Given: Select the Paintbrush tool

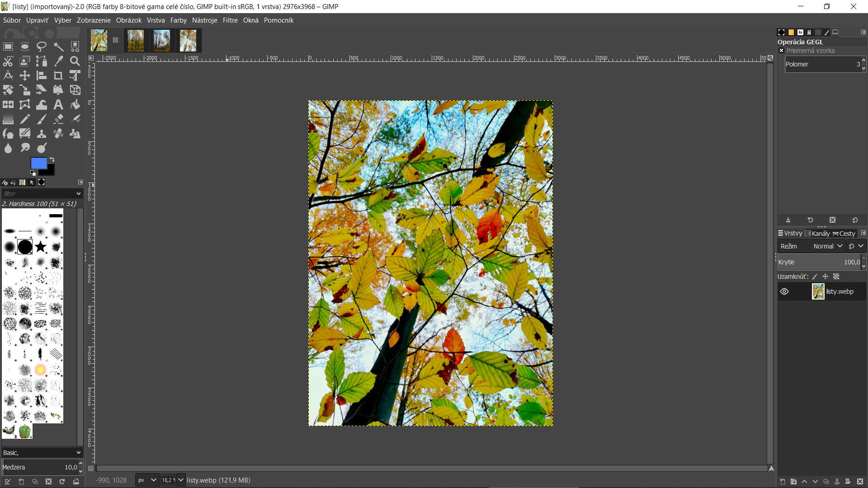Looking at the screenshot, I should [x=42, y=119].
